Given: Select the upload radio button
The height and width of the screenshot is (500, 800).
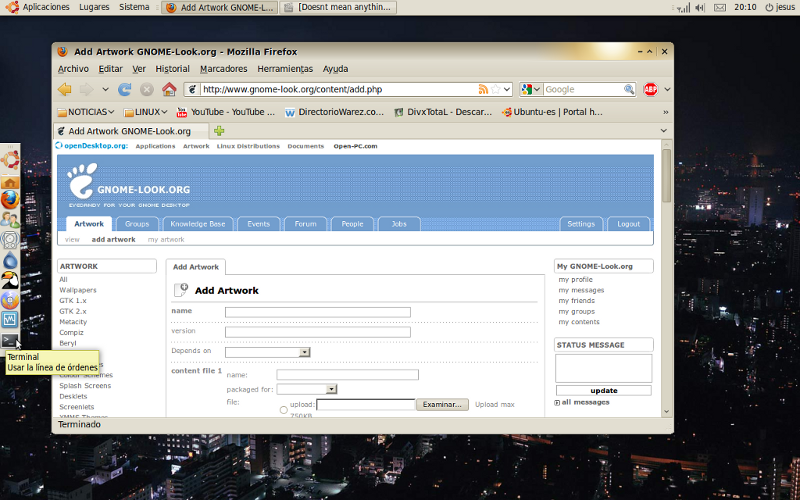Looking at the screenshot, I should point(284,410).
